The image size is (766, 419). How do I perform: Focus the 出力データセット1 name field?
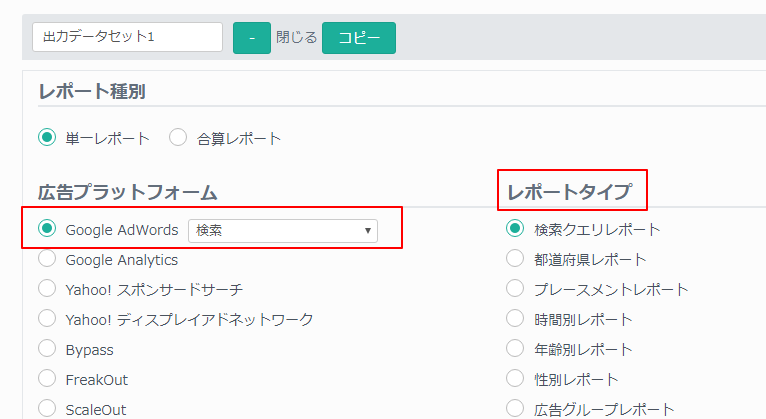click(x=128, y=37)
